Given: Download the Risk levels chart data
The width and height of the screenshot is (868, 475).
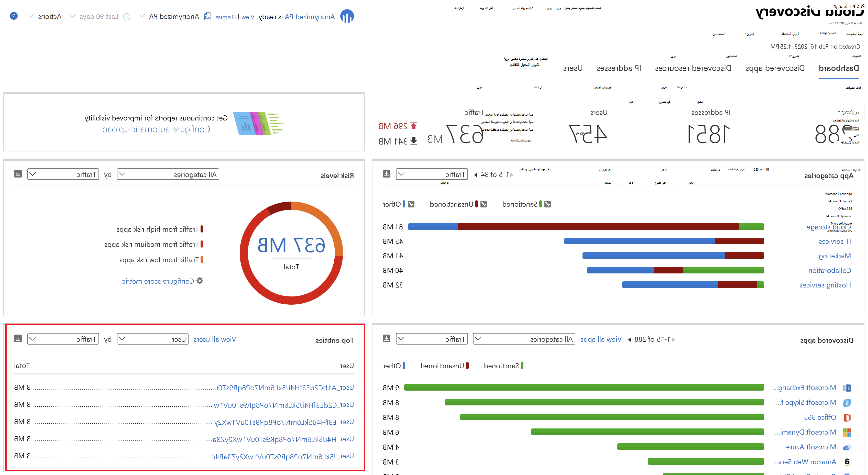Looking at the screenshot, I should click(x=18, y=174).
